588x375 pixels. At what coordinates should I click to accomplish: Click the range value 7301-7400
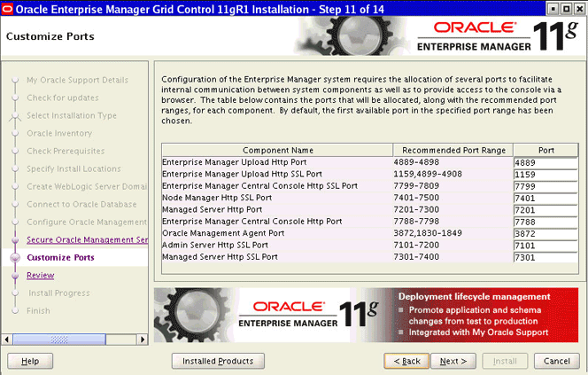coord(416,257)
